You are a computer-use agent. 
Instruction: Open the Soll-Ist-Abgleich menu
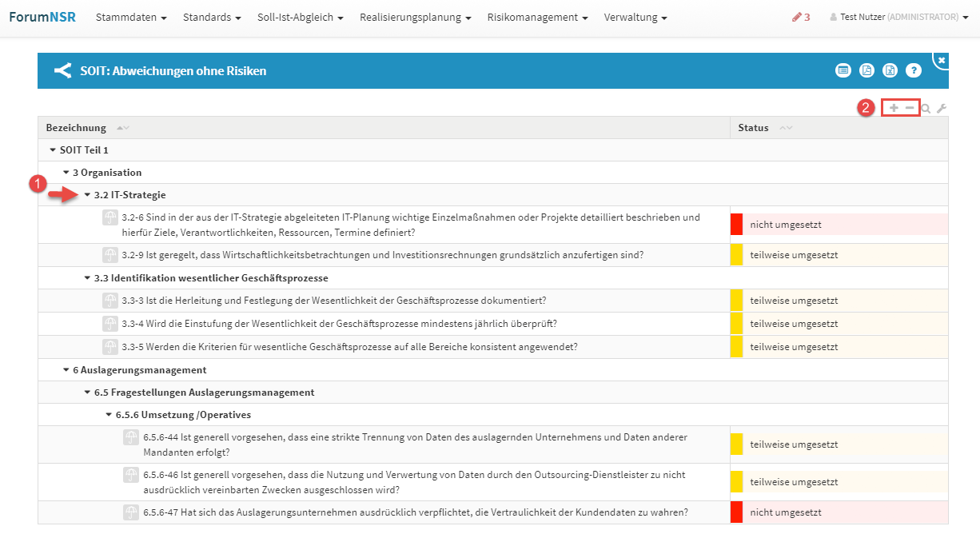(300, 17)
